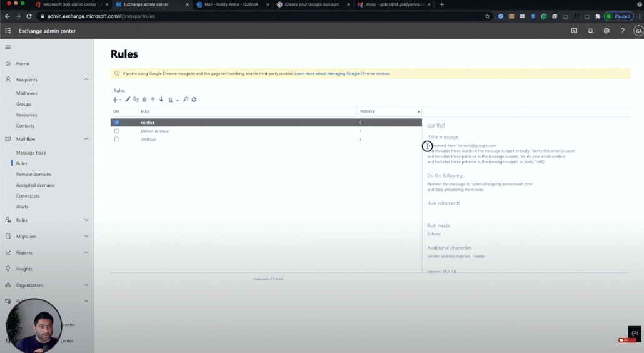Enable the GWDual rule checkbox
Image resolution: width=644 pixels, height=353 pixels.
(117, 140)
